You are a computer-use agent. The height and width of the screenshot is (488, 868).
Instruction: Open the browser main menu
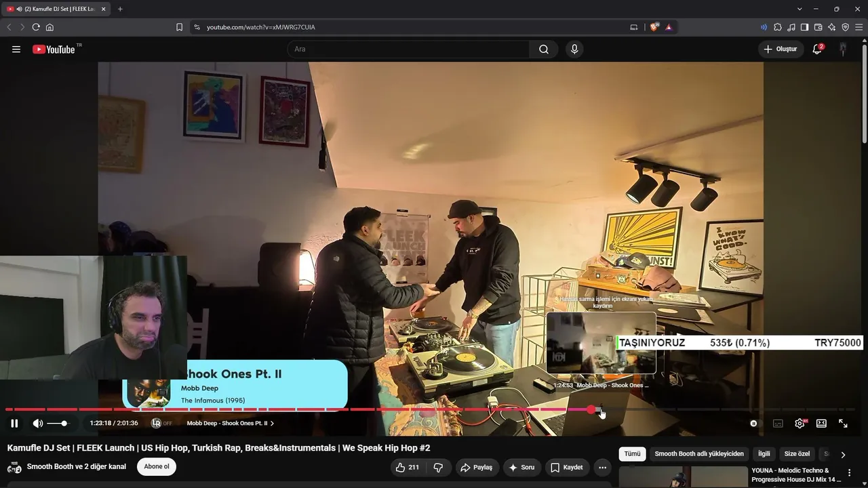click(x=859, y=27)
